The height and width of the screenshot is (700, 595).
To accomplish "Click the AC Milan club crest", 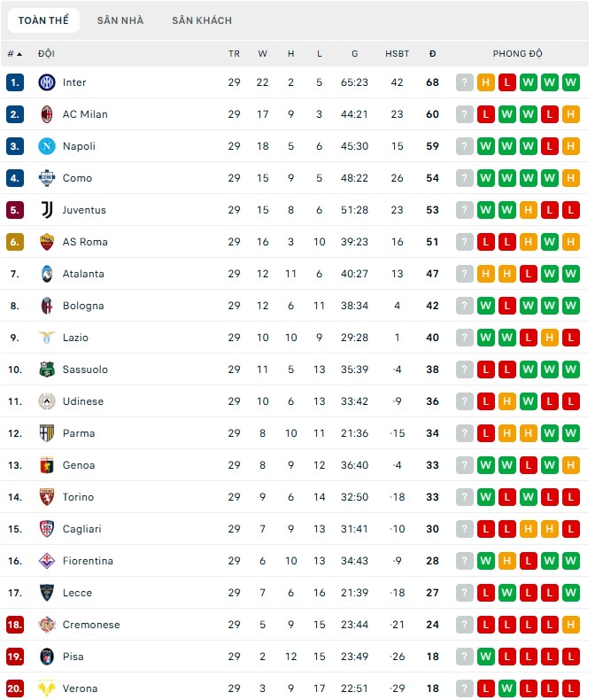I will pos(47,114).
